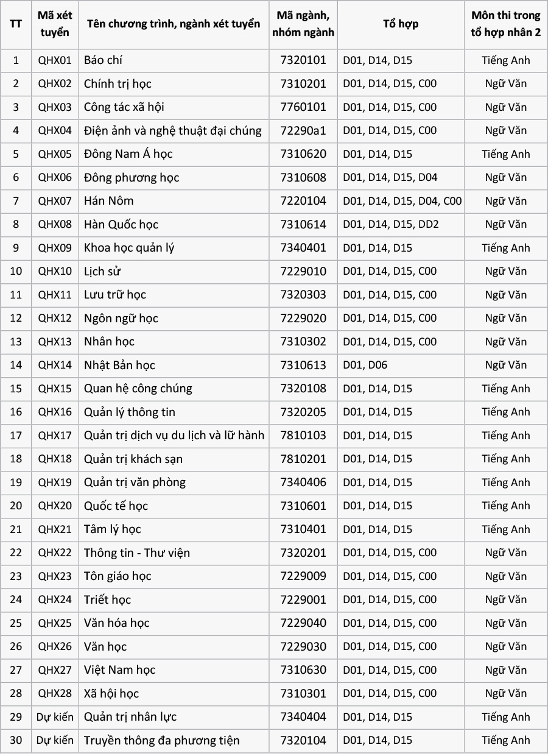Select the QHX07 admission code cell
The width and height of the screenshot is (548, 756).
click(x=55, y=201)
